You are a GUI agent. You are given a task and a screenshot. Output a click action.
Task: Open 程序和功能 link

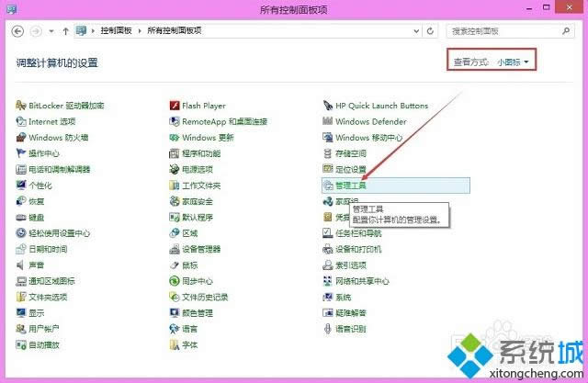pyautogui.click(x=200, y=153)
